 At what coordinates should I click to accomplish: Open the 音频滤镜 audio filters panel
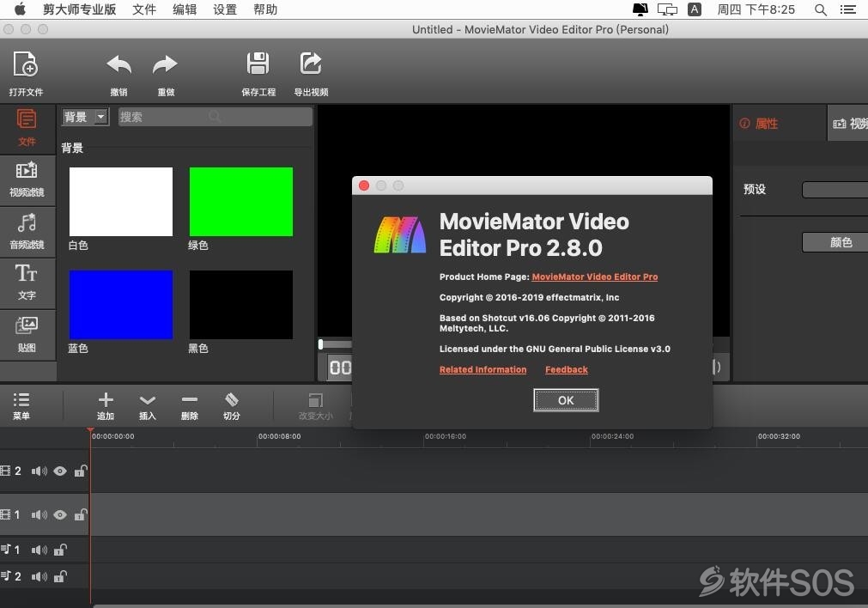(x=27, y=233)
